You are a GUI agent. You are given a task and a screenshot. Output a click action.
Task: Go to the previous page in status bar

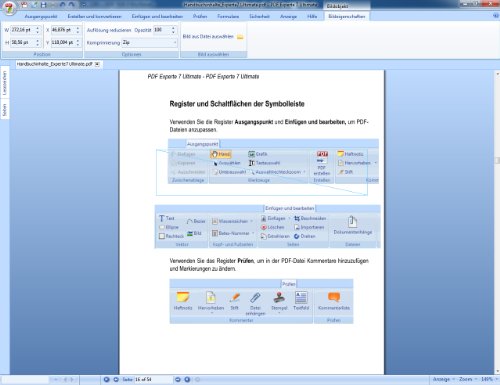(x=116, y=379)
